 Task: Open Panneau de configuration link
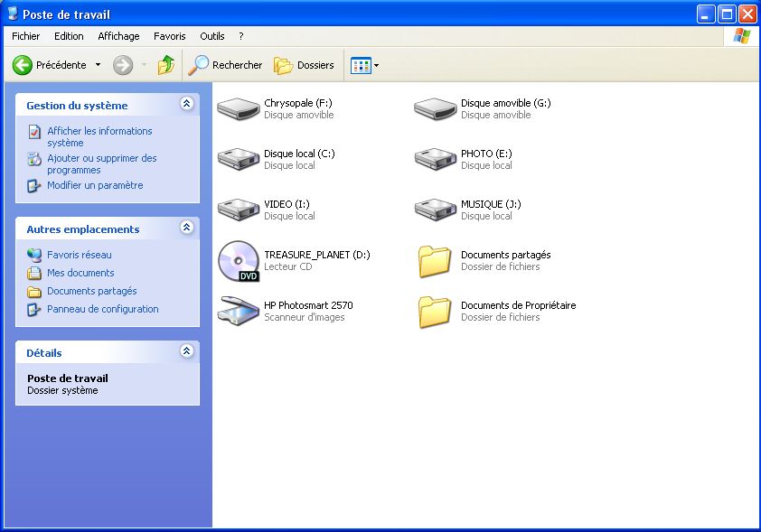(102, 309)
